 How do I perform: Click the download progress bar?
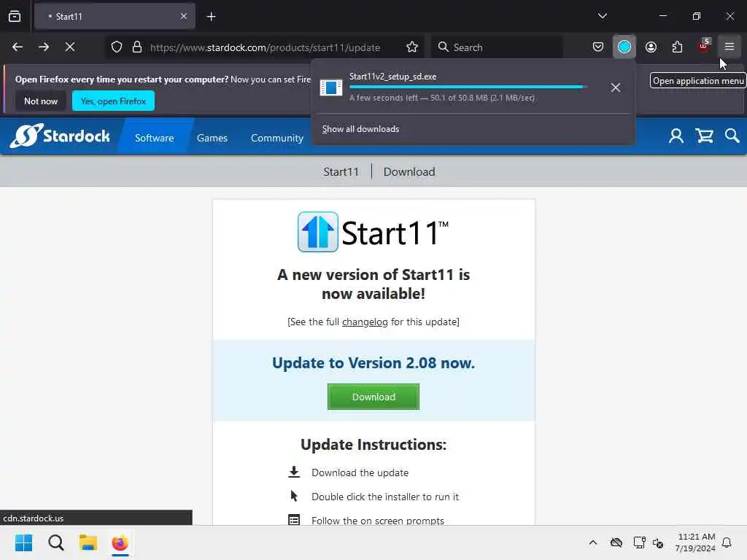[468, 87]
